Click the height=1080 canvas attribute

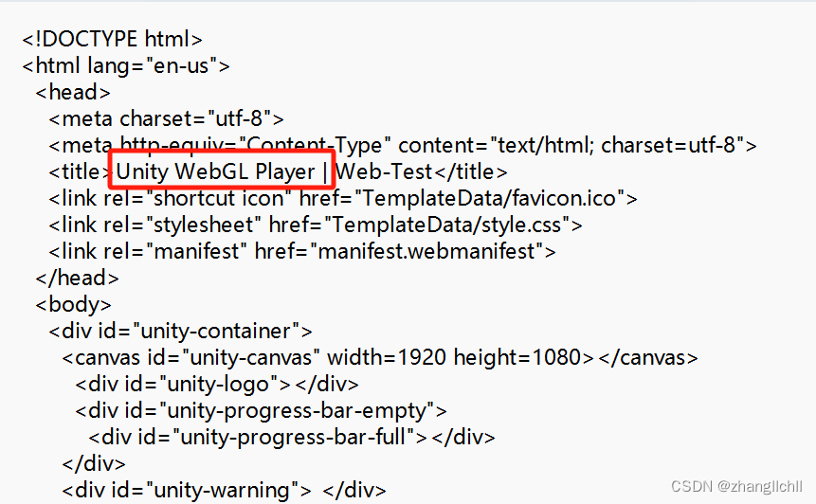click(517, 358)
